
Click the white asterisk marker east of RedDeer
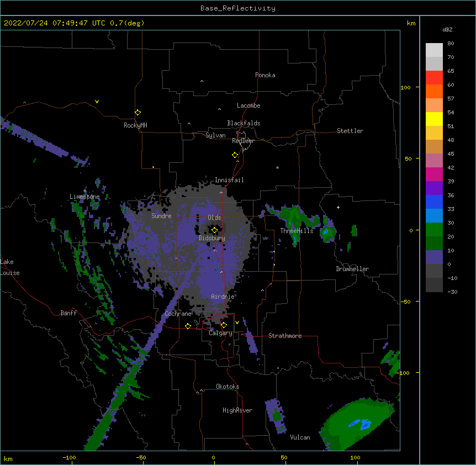point(277,168)
